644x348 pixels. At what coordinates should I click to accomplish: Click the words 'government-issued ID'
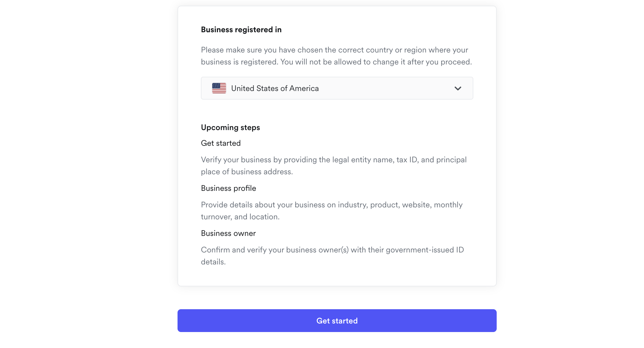click(x=425, y=250)
